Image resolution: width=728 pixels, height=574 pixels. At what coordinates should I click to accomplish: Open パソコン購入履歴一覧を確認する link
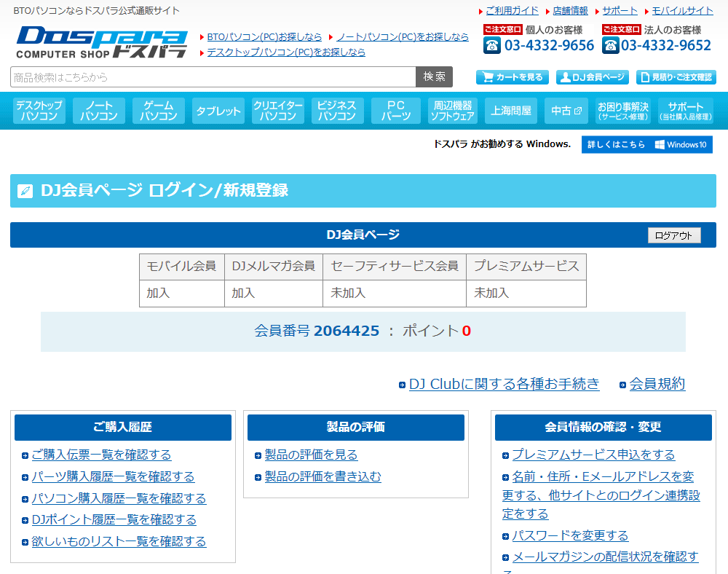(119, 498)
